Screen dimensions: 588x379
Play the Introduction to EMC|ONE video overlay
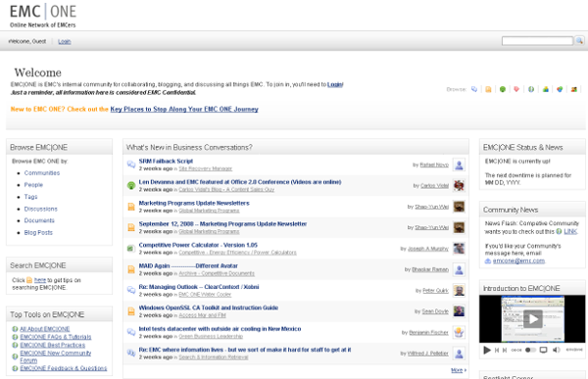click(x=532, y=319)
